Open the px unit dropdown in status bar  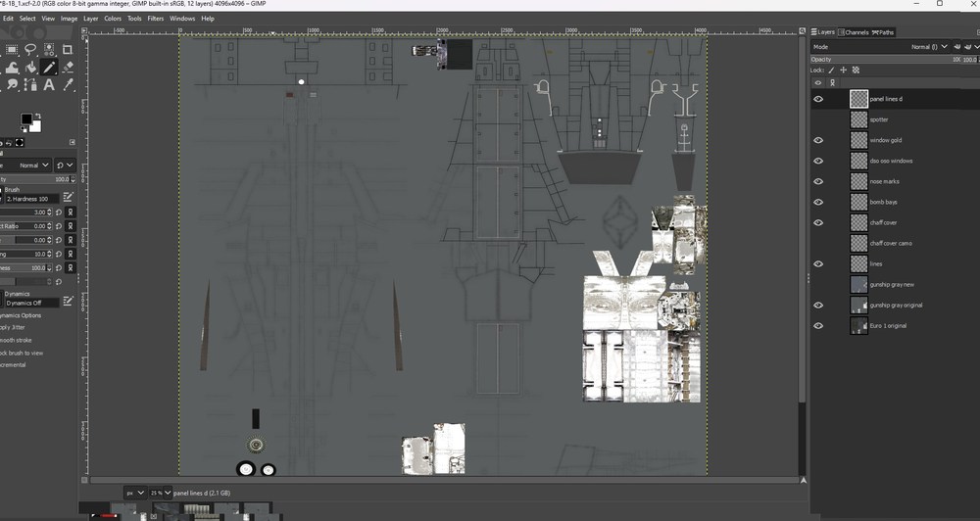click(x=135, y=493)
